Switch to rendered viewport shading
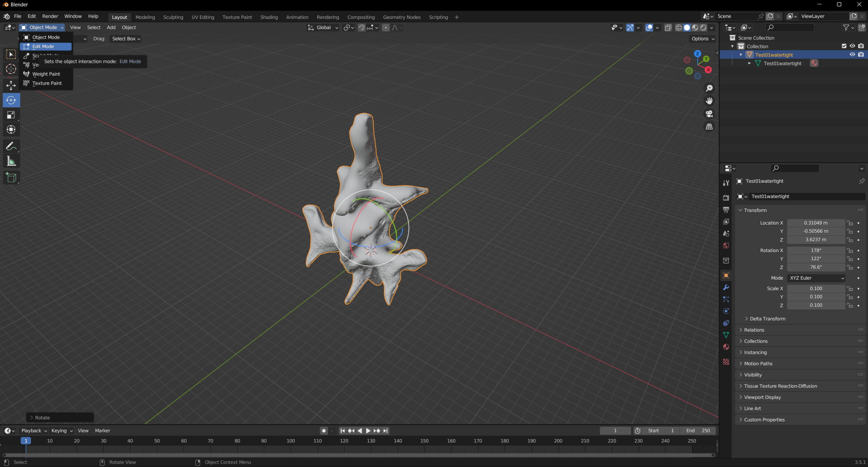The width and height of the screenshot is (868, 467). click(x=703, y=27)
